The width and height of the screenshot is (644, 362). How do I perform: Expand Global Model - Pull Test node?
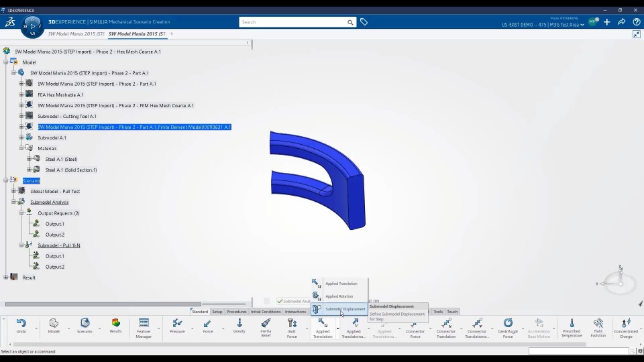(13, 191)
